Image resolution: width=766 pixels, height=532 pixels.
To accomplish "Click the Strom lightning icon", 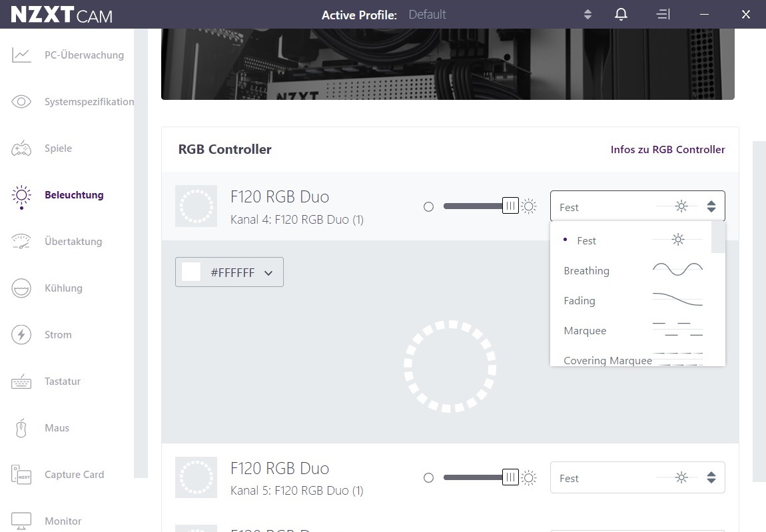I will point(21,335).
